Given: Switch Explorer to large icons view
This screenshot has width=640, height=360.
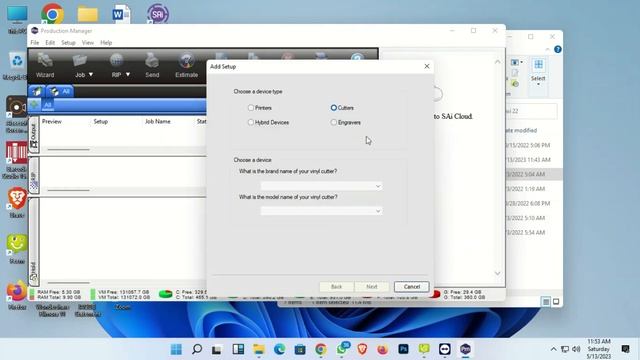Looking at the screenshot, I should pyautogui.click(x=556, y=302).
